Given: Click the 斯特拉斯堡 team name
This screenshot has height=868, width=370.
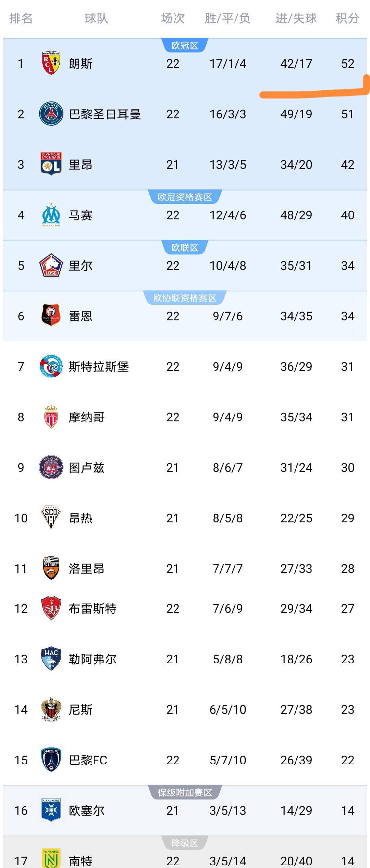Looking at the screenshot, I should (x=99, y=367).
